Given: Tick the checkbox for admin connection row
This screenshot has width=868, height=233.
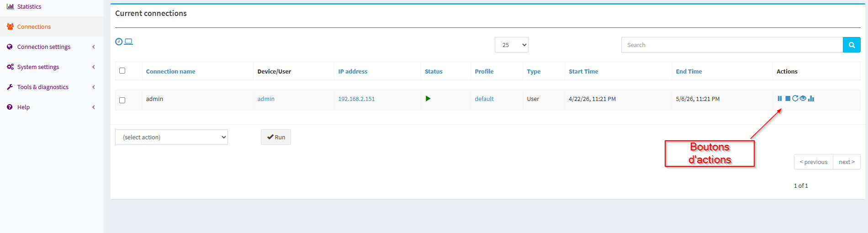Looking at the screenshot, I should [x=122, y=100].
